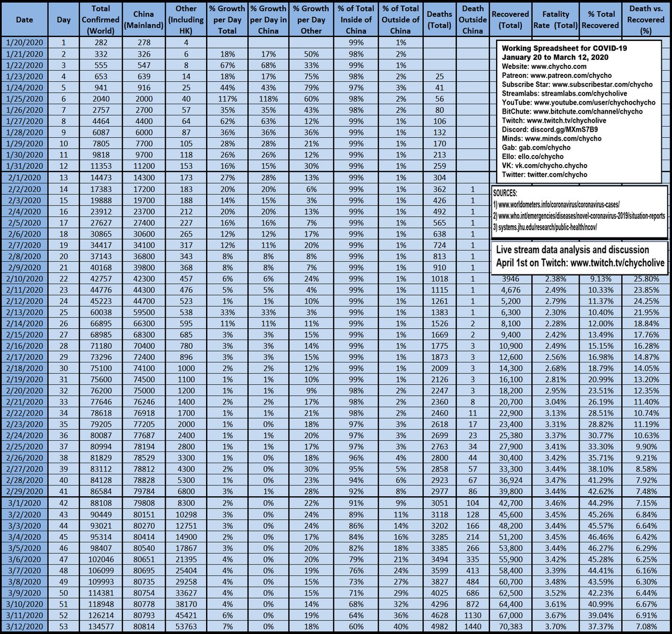Click total confirmed value 134577
Viewport: 672px width, 634px height.
101,626
